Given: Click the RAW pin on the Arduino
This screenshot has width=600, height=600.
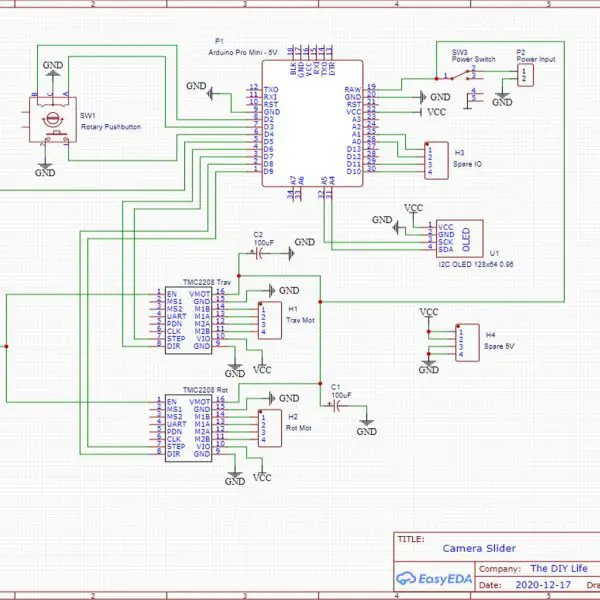Looking at the screenshot, I should (353, 89).
